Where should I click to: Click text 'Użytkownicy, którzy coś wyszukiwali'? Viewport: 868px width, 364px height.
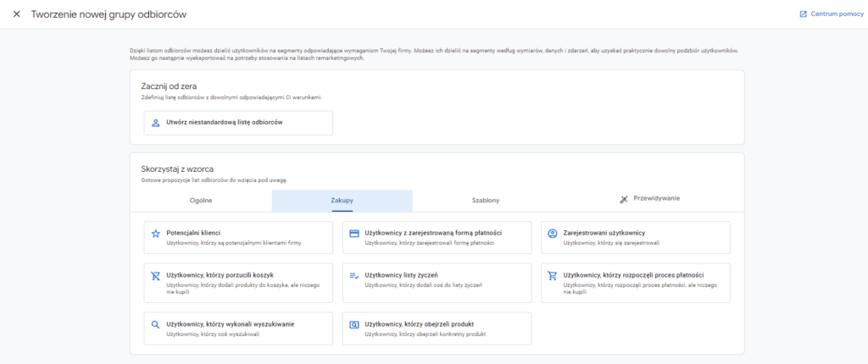(x=213, y=334)
